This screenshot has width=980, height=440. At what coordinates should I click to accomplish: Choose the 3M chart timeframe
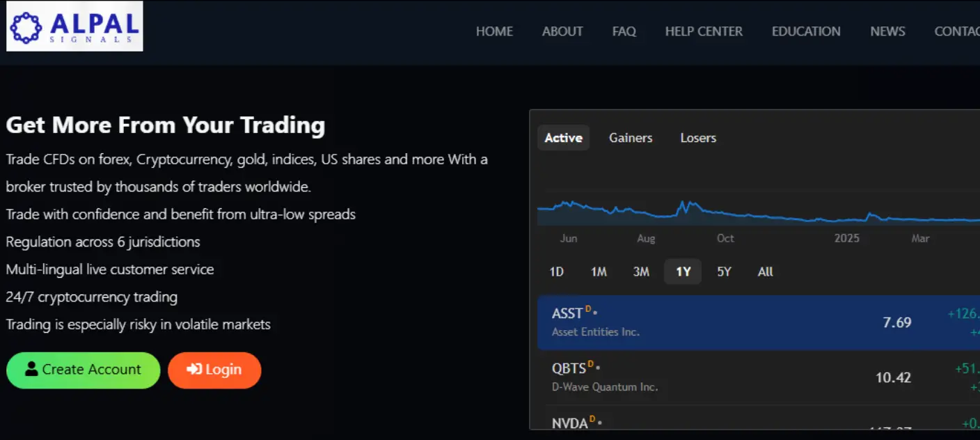(641, 272)
